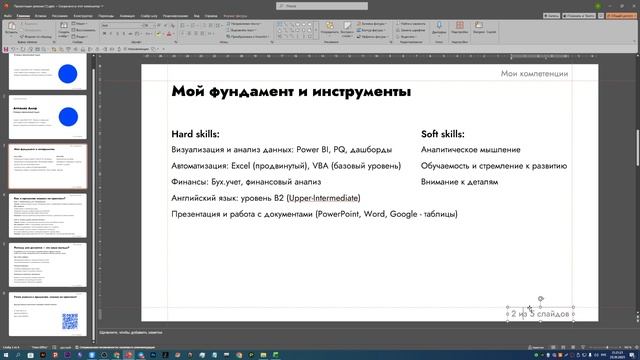Open Windows Start menu

click(6, 355)
